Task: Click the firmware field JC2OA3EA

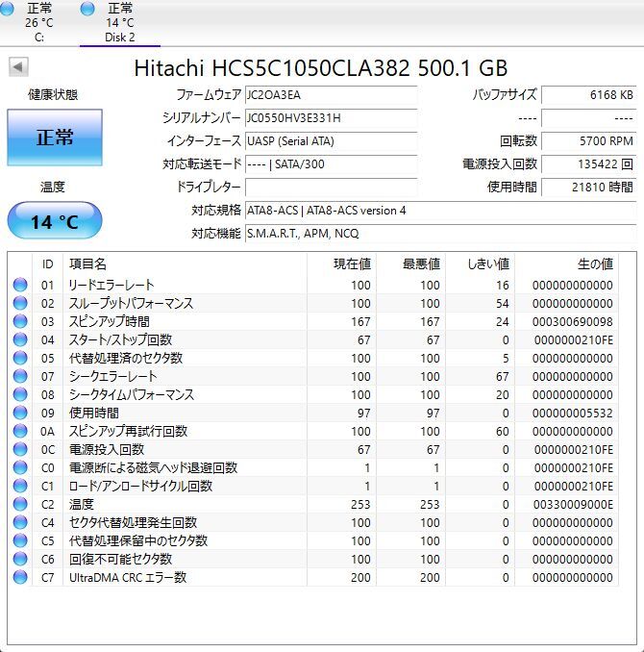Action: tap(331, 95)
